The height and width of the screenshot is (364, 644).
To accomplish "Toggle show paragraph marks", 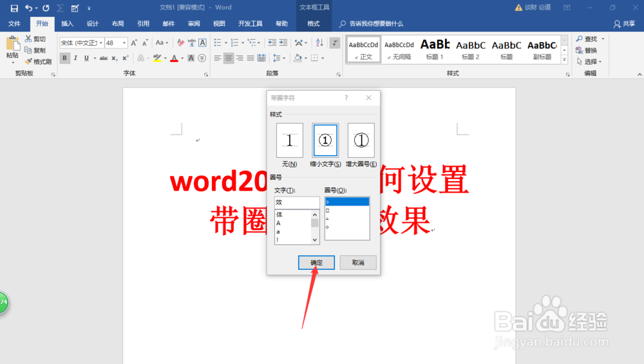I will point(335,43).
